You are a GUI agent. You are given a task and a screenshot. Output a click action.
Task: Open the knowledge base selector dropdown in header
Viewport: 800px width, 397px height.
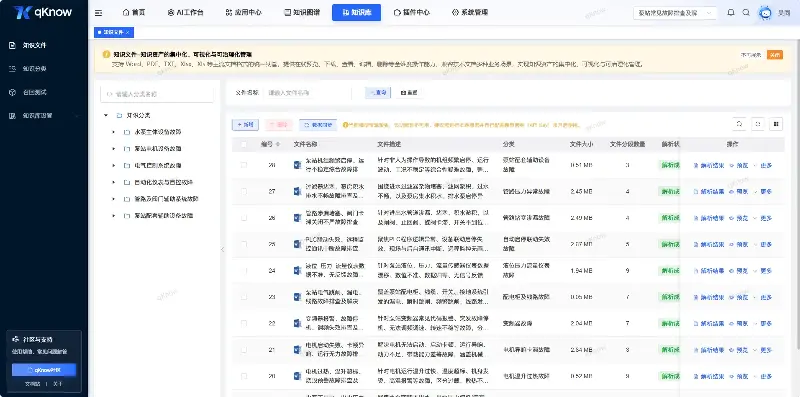pyautogui.click(x=675, y=13)
